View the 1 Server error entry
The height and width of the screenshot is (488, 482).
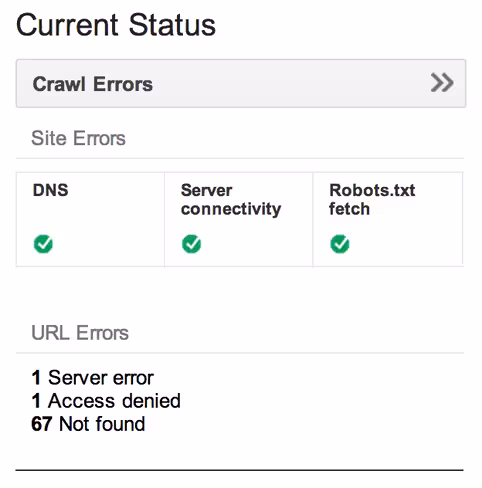point(92,378)
